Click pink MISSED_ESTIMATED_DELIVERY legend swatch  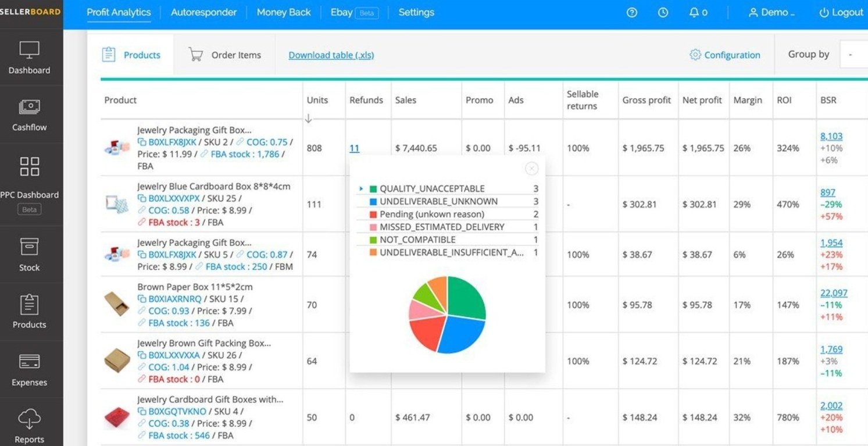[373, 227]
